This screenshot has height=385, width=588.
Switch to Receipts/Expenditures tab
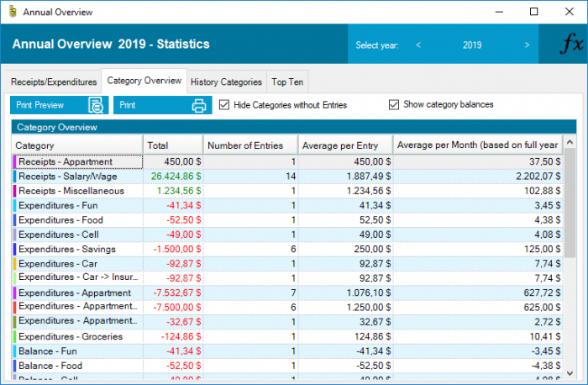click(x=54, y=82)
